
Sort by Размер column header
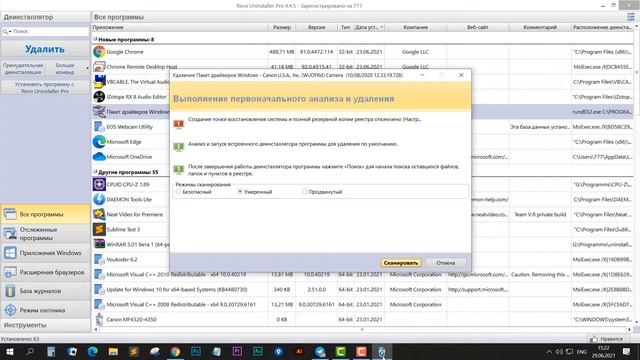click(282, 27)
